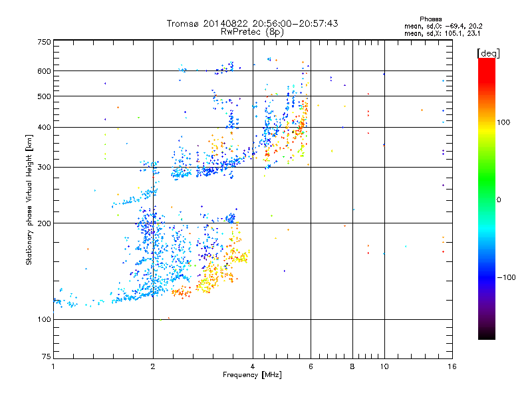This screenshot has height=399, width=532.
Task: Click x-axis tick label '6'
Action: coord(311,366)
